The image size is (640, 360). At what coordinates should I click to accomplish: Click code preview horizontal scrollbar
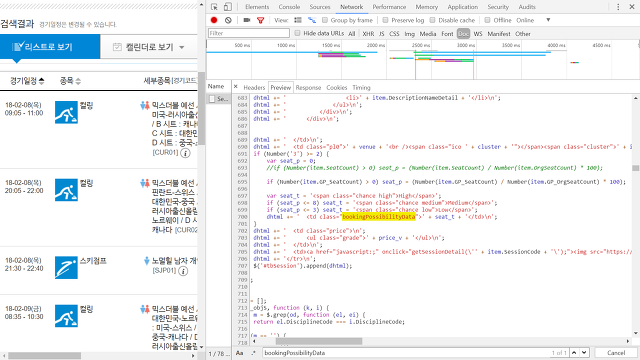pos(318,341)
